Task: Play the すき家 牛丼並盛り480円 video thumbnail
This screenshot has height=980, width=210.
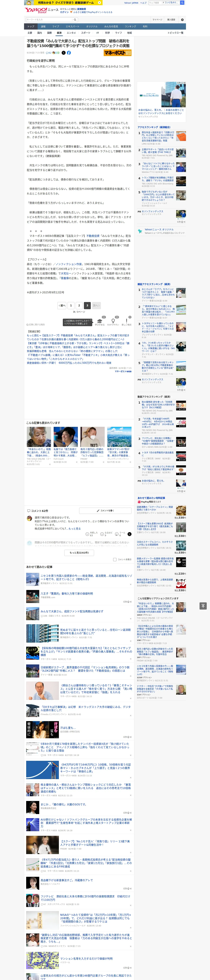Action: point(181,422)
